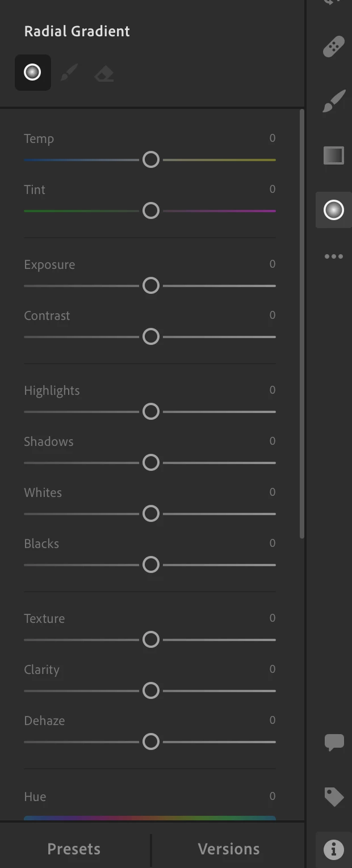Viewport: 352px width, 868px height.
Task: Click the panel's vertical scrollbar
Action: click(302, 323)
